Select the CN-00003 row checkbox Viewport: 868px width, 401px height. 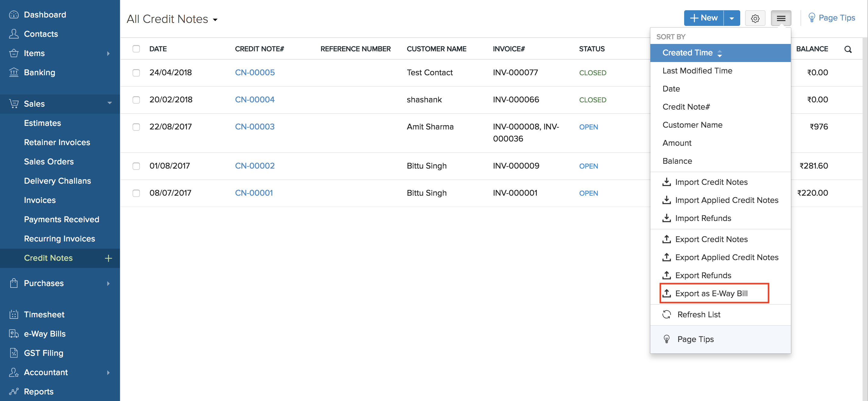tap(136, 127)
